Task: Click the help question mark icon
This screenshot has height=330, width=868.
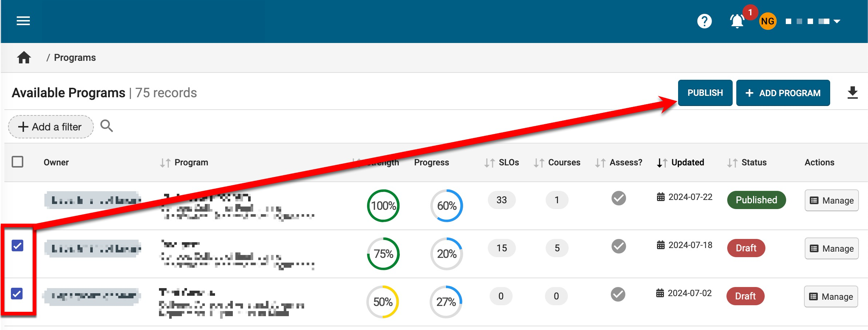Action: [x=704, y=21]
